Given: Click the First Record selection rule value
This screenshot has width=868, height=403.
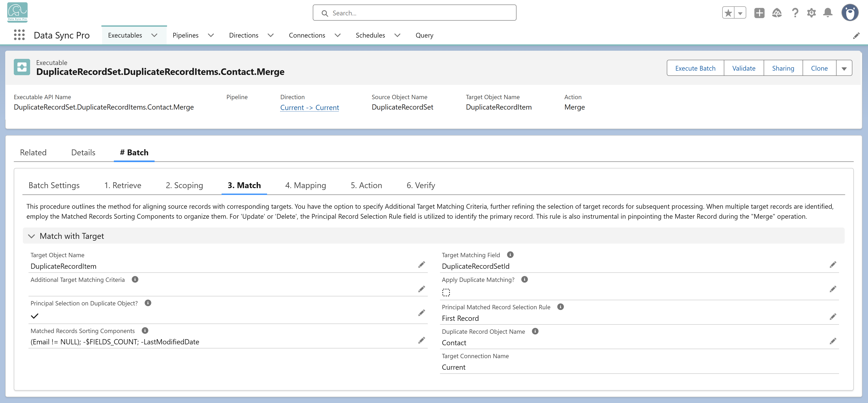Looking at the screenshot, I should tap(460, 318).
